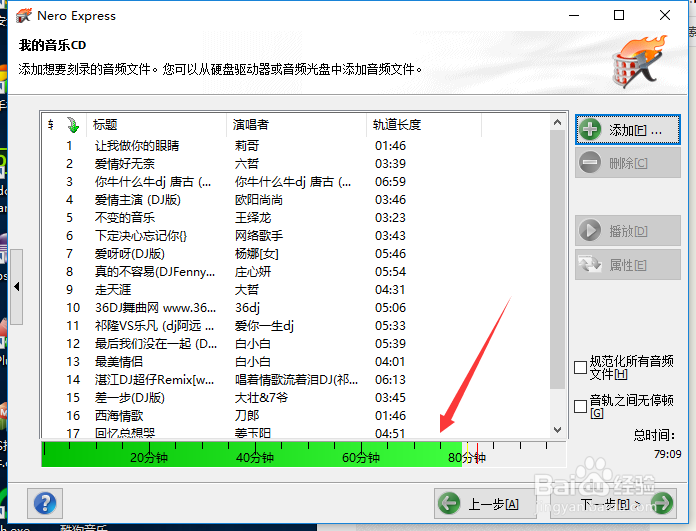
Task: Sort by the 标题 column header
Action: tap(105, 125)
